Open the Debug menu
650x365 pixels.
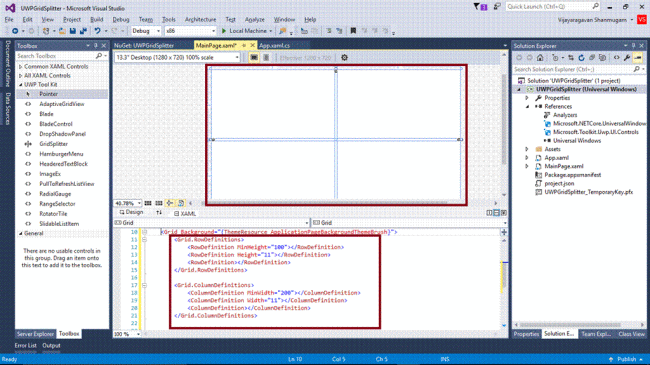121,19
